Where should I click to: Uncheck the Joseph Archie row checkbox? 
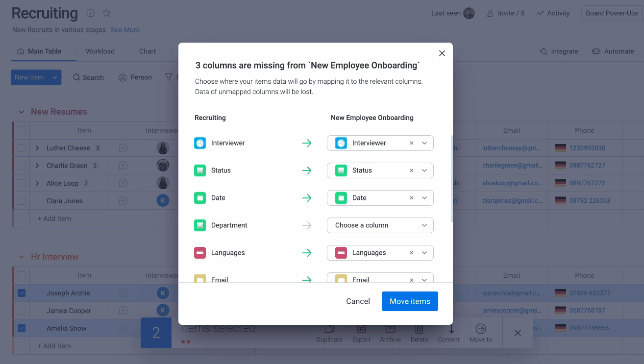[x=22, y=293]
